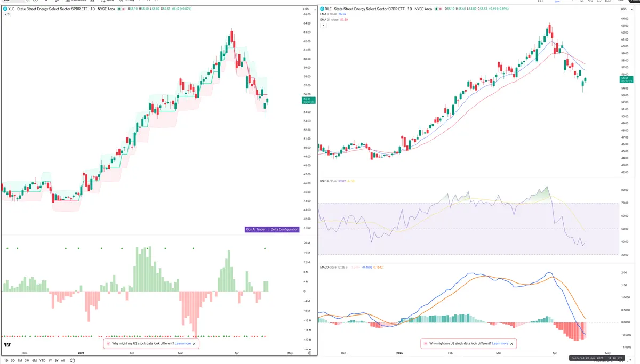The image size is (640, 364).
Task: Open Learn more link in left chart notice
Action: (182, 344)
